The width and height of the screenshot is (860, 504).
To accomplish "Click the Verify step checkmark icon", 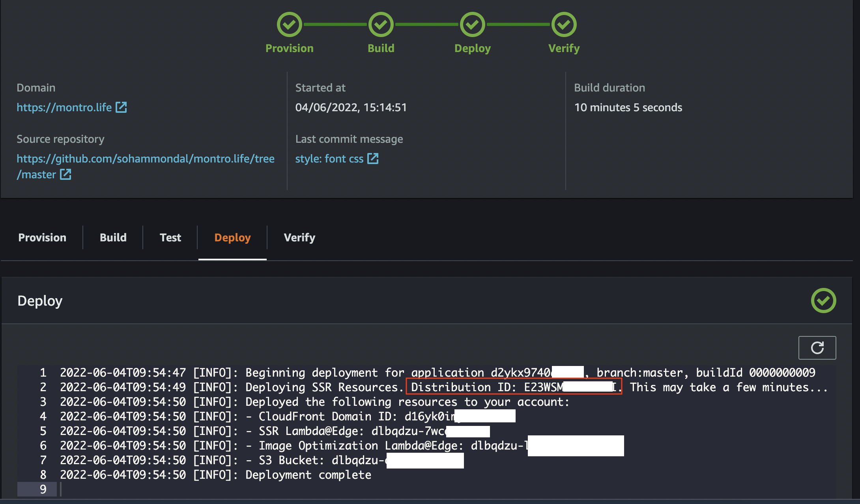I will pos(564,24).
